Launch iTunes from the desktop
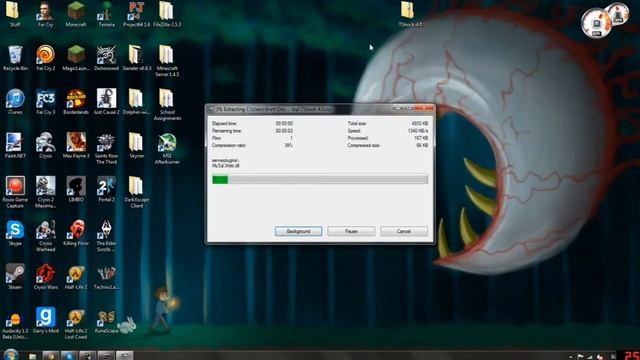 pos(15,102)
